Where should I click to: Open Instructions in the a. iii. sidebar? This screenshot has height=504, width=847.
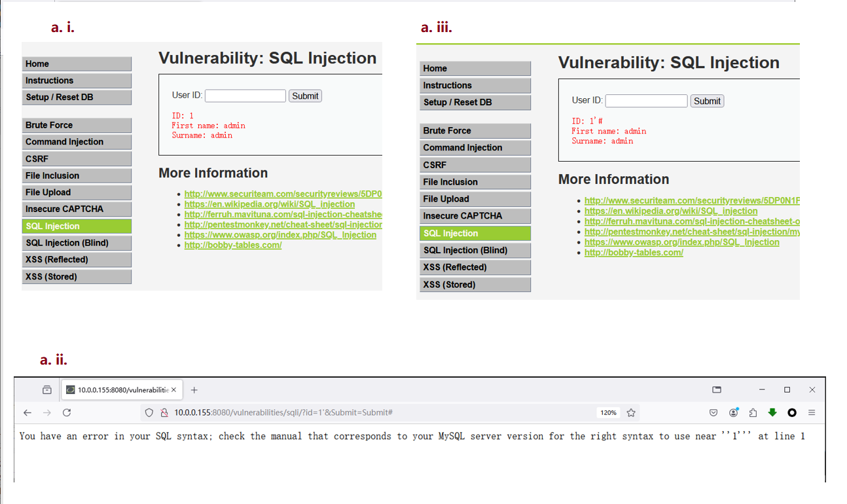pos(475,85)
